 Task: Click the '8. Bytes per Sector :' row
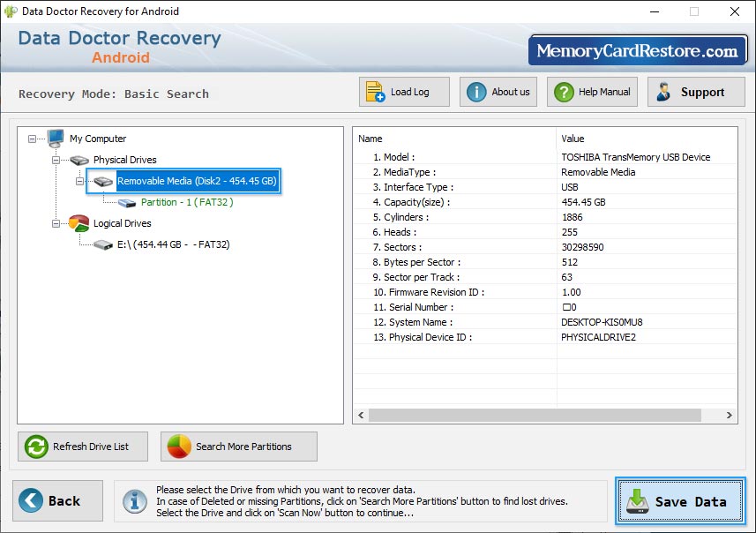[545, 262]
